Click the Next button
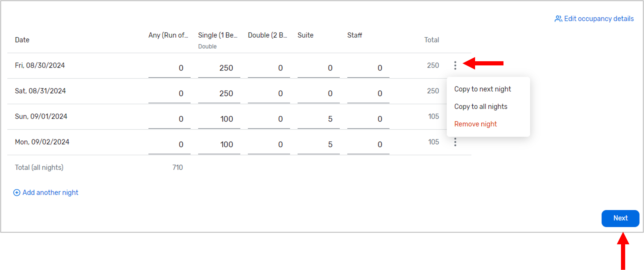This screenshot has width=644, height=270. click(620, 218)
